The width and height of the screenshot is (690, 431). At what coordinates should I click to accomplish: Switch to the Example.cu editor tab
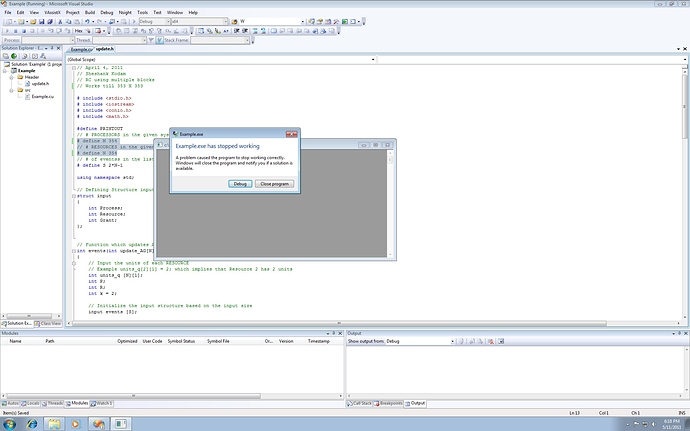(x=81, y=48)
